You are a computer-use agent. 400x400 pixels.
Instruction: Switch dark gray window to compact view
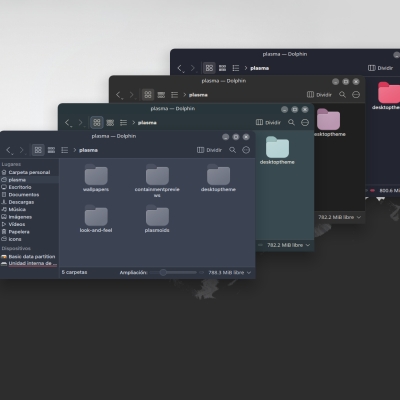pyautogui.click(x=161, y=95)
